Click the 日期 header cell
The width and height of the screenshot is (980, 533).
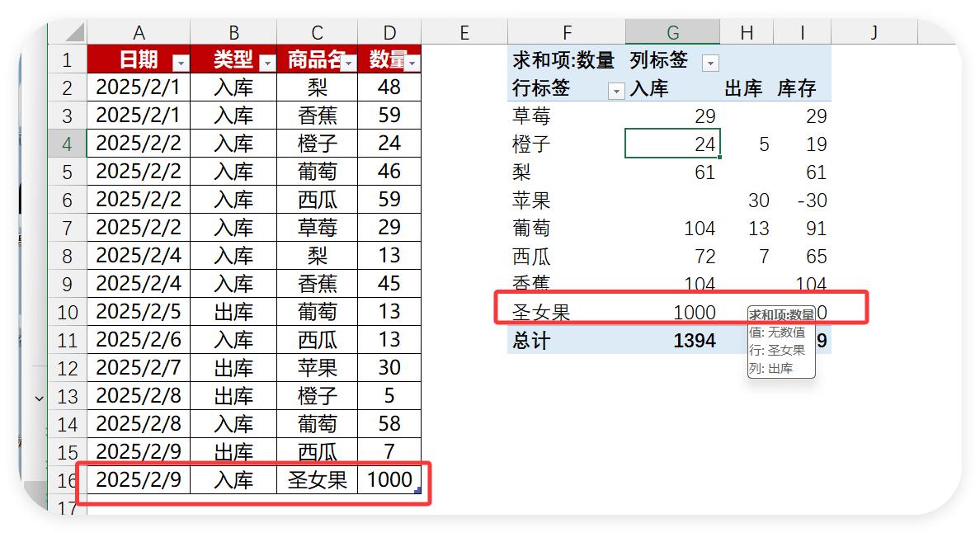(x=139, y=59)
